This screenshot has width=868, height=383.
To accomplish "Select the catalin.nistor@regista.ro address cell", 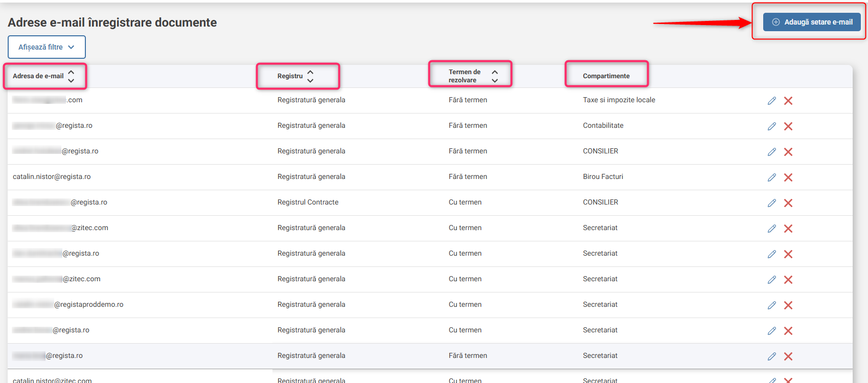I will tap(52, 177).
